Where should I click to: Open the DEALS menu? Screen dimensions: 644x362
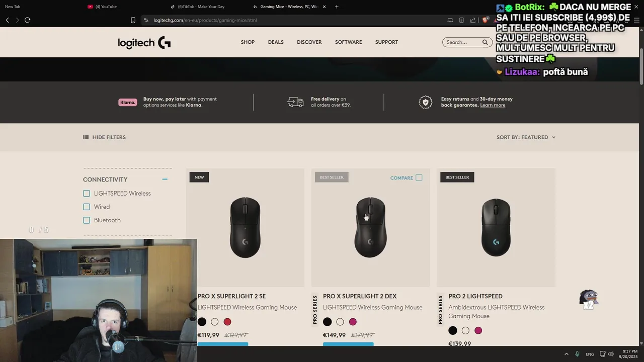276,42
